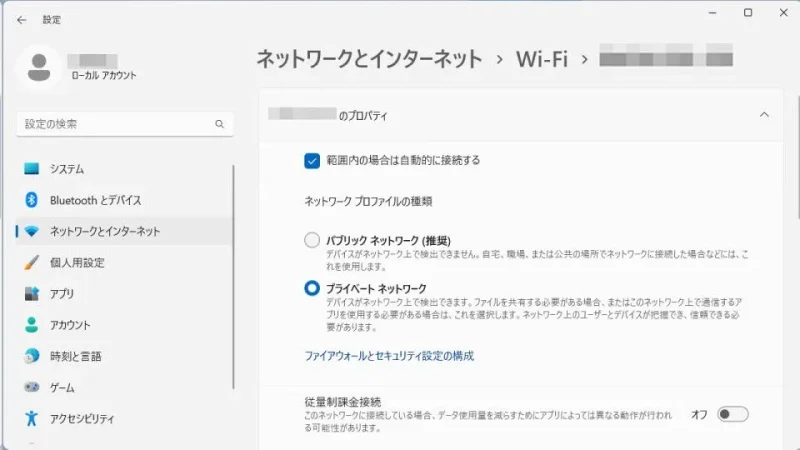The width and height of the screenshot is (800, 450).
Task: Click the main content scrollbar
Action: (x=797, y=157)
